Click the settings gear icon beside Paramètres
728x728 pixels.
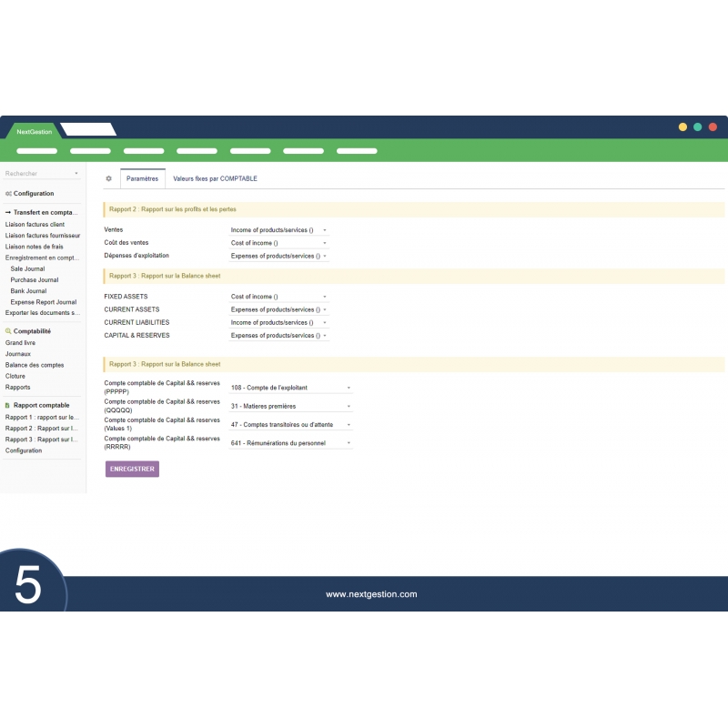pyautogui.click(x=108, y=179)
